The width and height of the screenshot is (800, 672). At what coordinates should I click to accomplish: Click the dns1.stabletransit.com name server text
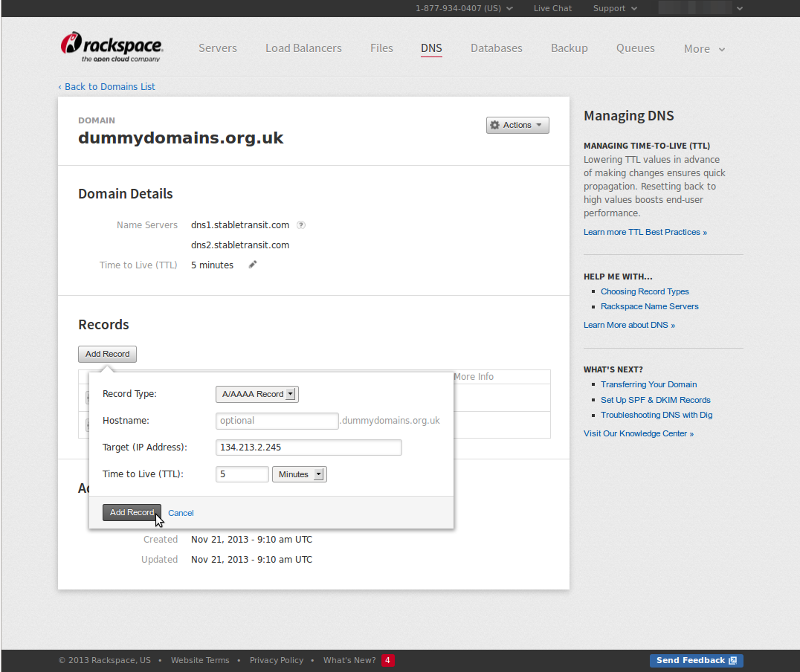pyautogui.click(x=240, y=225)
